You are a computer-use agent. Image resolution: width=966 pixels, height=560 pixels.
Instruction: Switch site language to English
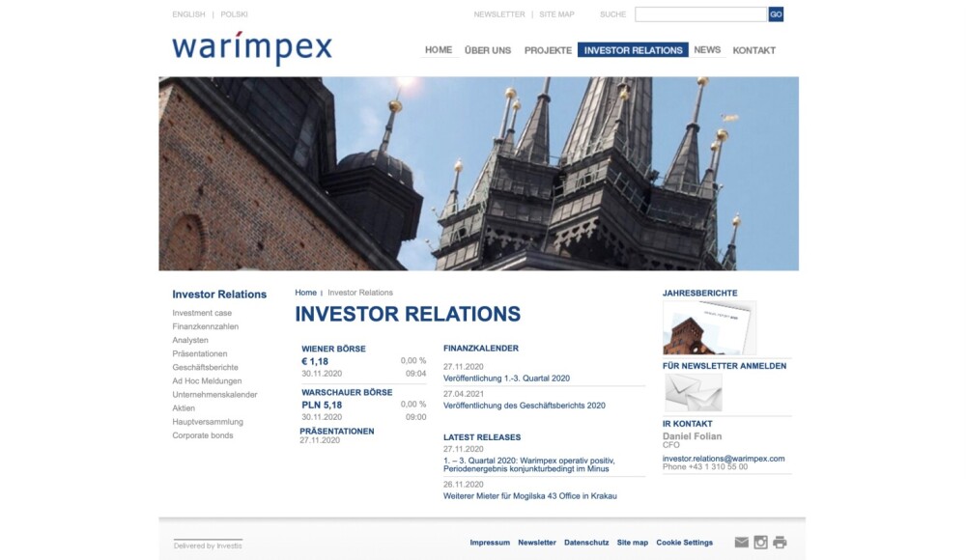point(188,14)
